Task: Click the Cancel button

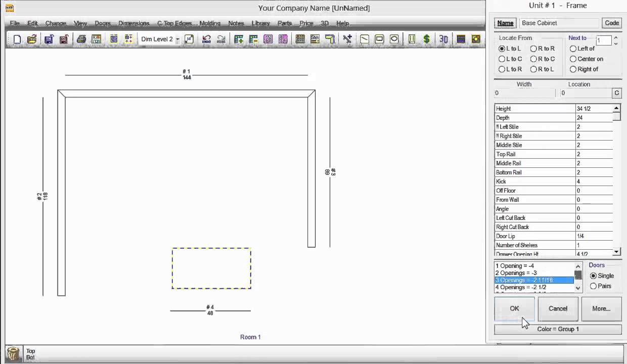Action: 558,308
